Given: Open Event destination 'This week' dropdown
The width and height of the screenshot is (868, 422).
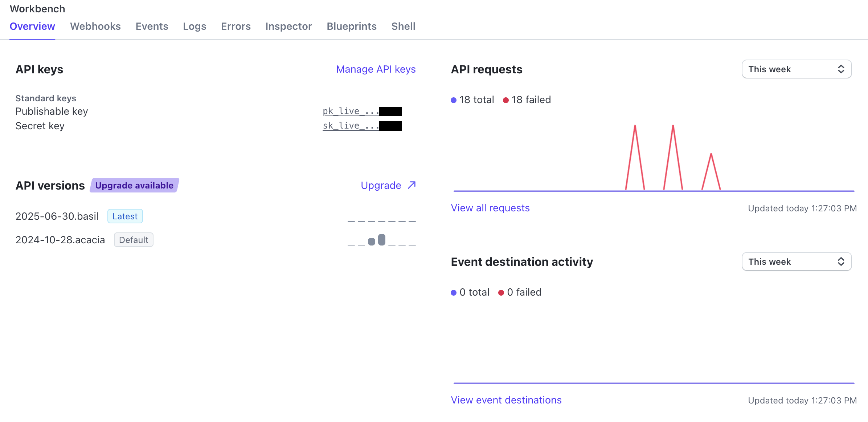Looking at the screenshot, I should click(797, 262).
